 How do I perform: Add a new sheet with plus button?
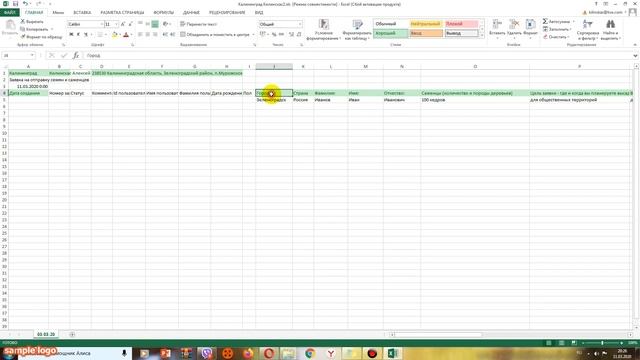coord(72,334)
